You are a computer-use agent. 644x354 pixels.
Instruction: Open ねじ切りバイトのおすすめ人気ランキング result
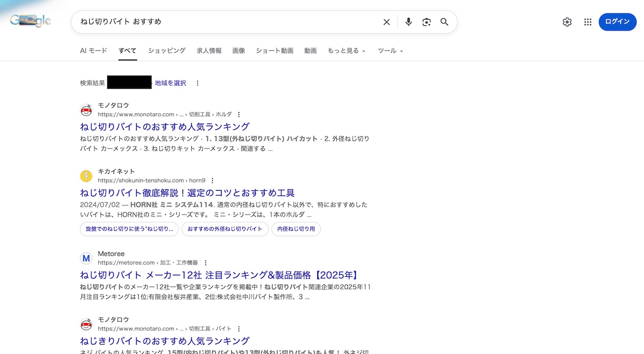coord(165,127)
